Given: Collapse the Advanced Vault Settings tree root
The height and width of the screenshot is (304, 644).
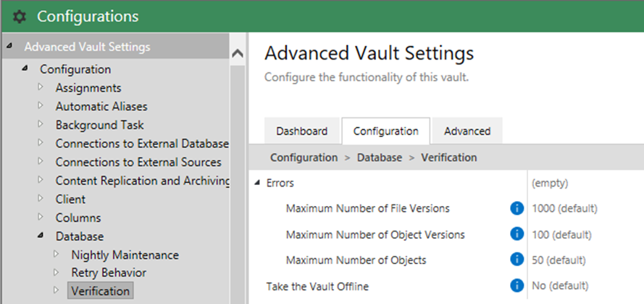Looking at the screenshot, I should click(x=9, y=46).
